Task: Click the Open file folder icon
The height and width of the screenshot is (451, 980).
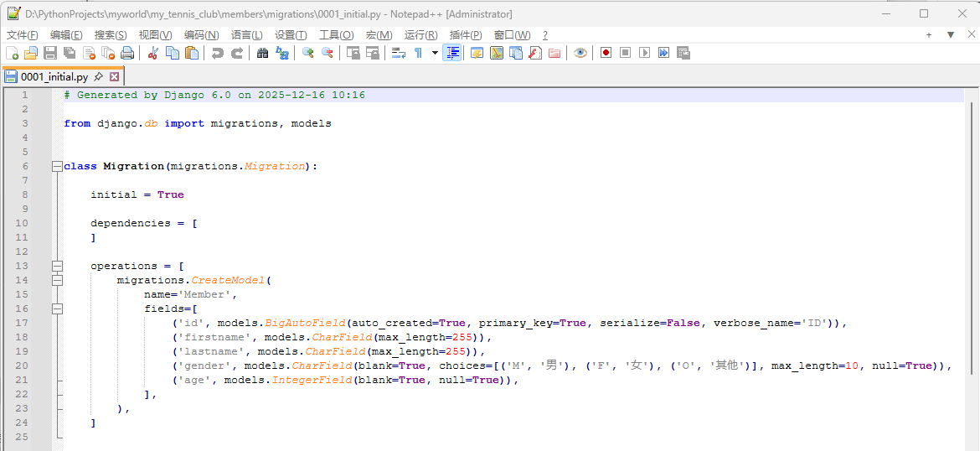Action: click(x=31, y=53)
